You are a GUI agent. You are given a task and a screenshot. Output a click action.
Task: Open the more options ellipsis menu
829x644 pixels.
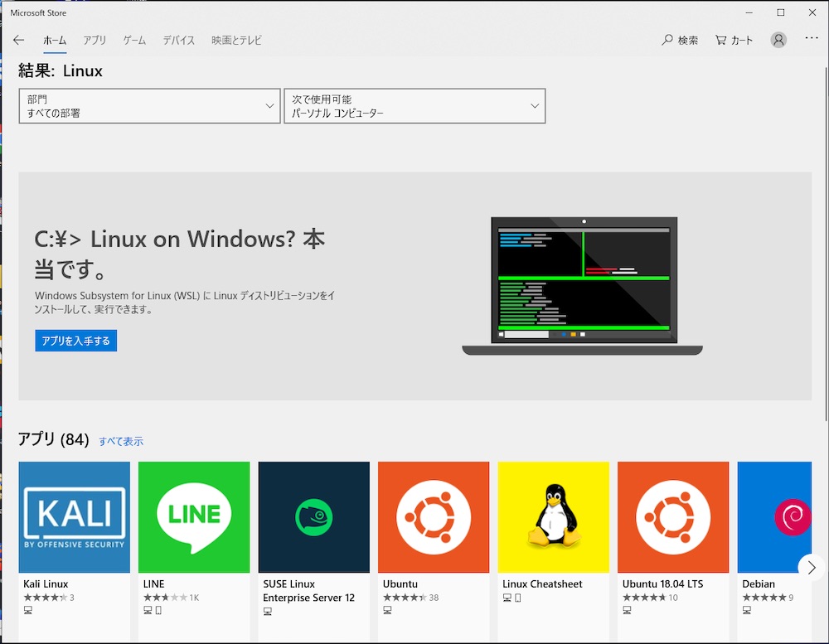tap(812, 38)
